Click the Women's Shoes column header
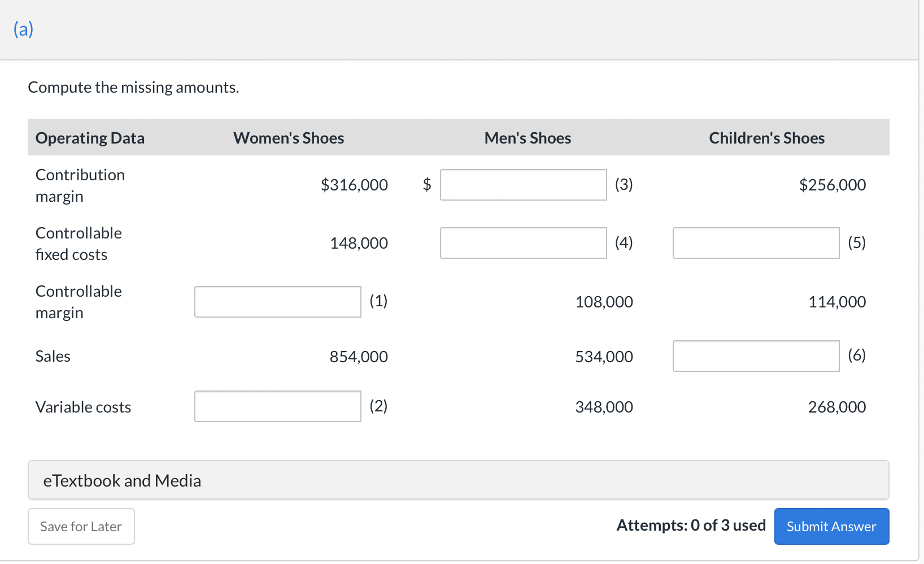 point(289,138)
